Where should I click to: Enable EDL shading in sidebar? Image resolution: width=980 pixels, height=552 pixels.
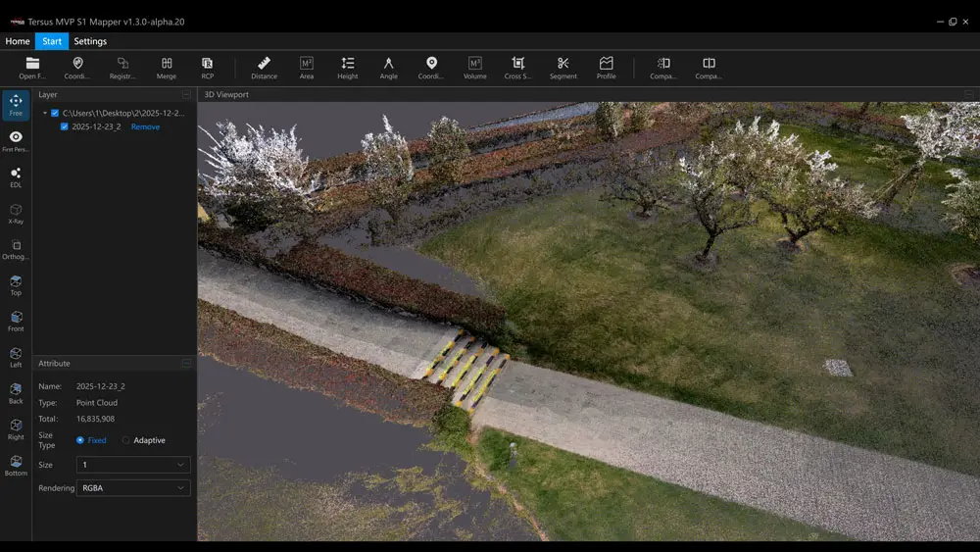point(16,176)
